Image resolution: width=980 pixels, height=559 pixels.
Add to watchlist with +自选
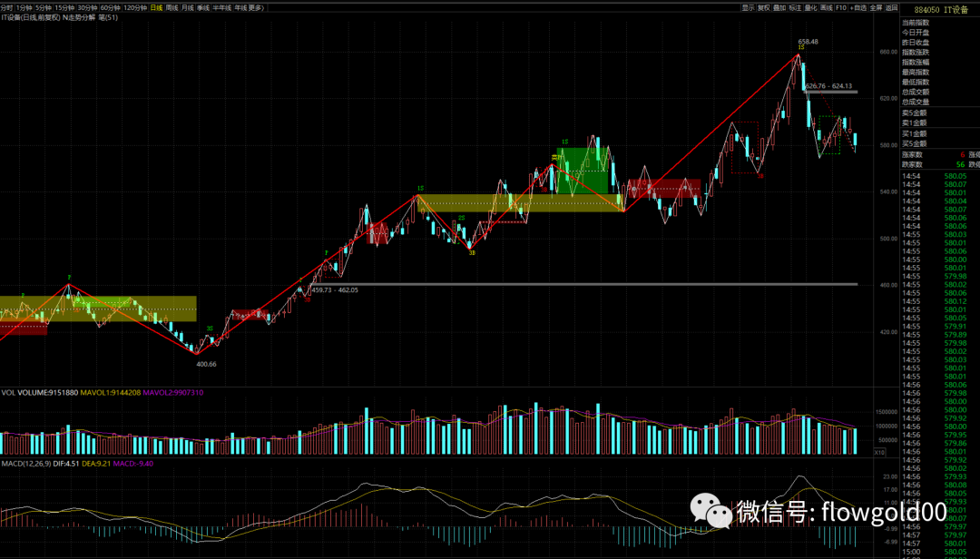[858, 8]
